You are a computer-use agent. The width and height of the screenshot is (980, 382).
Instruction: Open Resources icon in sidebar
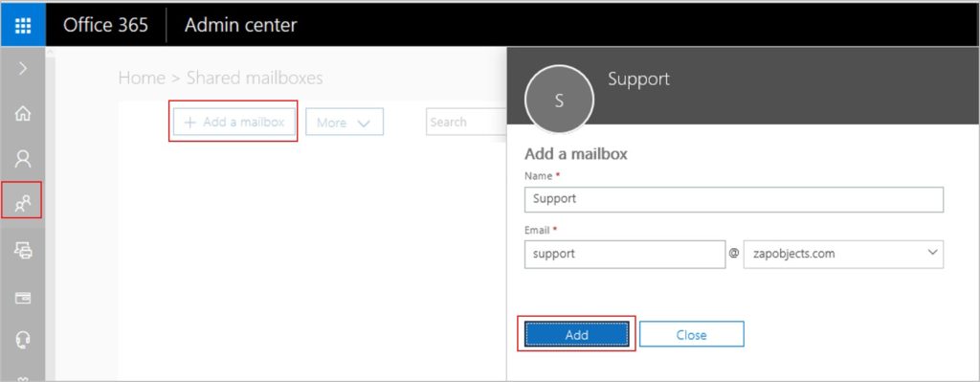tap(23, 250)
